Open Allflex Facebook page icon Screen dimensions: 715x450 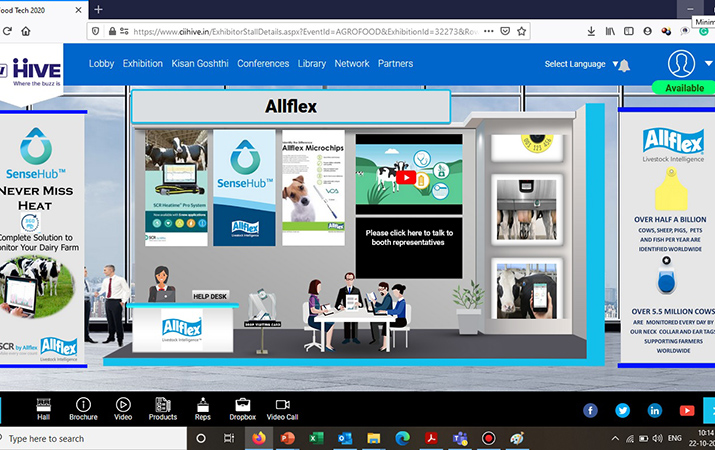[x=590, y=410]
